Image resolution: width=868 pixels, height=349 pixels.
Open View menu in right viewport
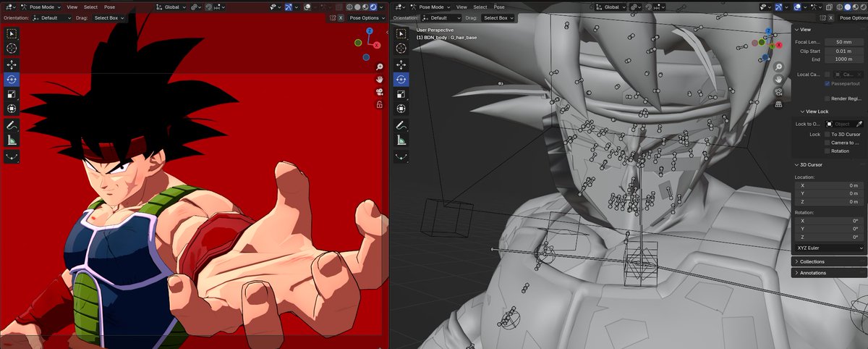[461, 7]
